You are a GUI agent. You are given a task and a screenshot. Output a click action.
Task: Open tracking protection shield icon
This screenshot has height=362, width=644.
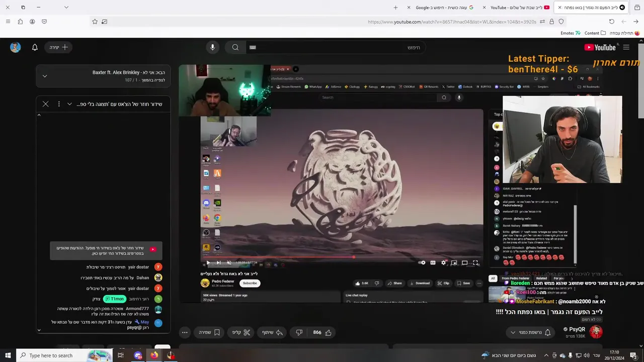[561, 22]
